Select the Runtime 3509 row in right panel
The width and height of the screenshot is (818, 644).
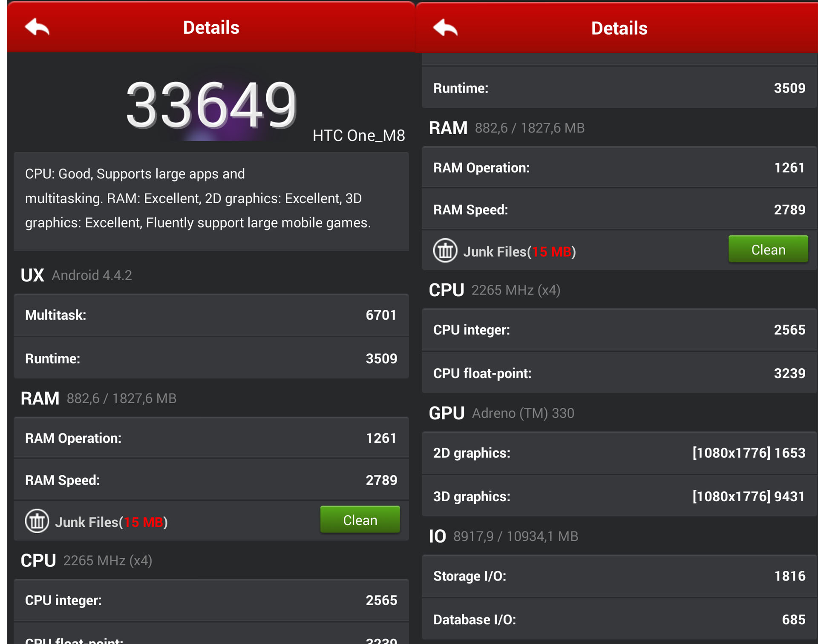619,88
